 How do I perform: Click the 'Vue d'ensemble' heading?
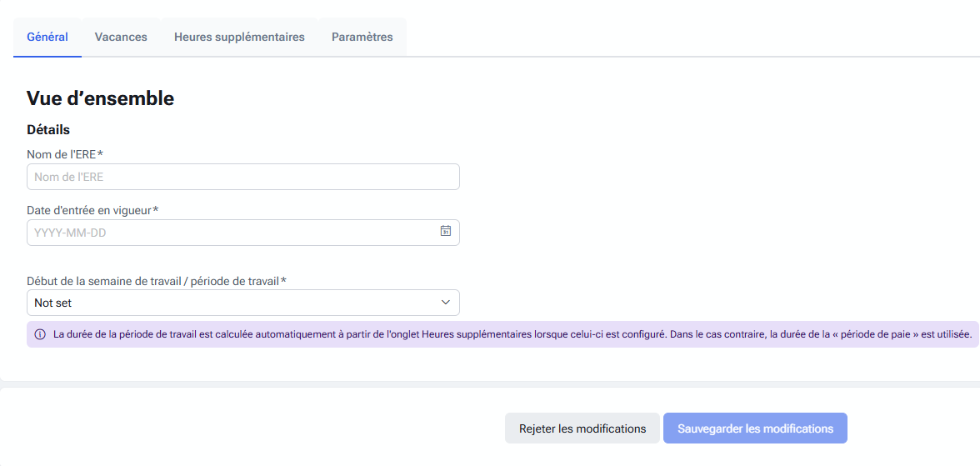100,98
